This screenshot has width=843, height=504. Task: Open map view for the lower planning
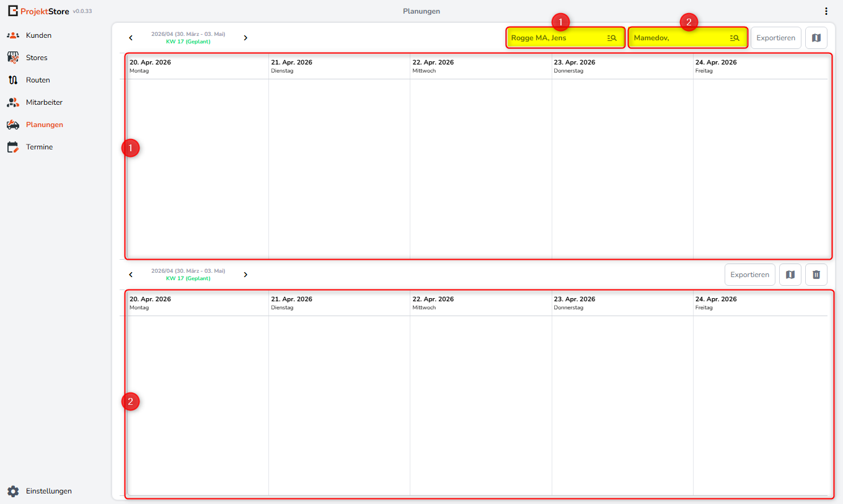pyautogui.click(x=790, y=275)
